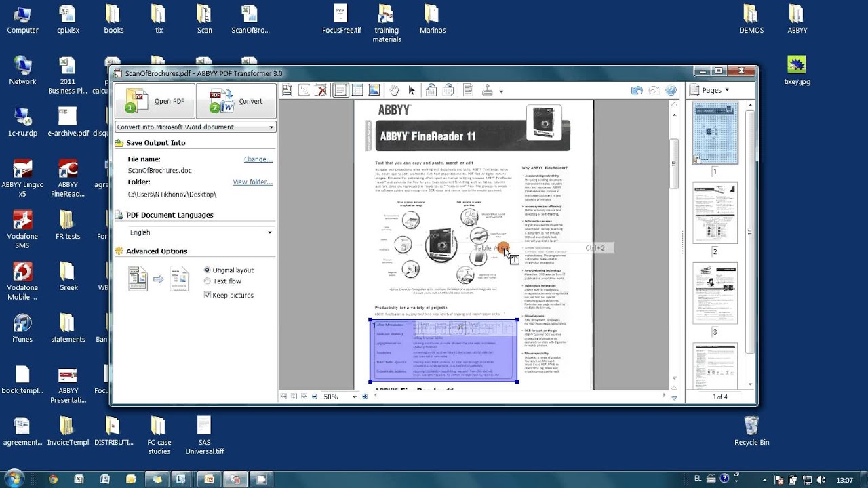Open the iTunes desktop icon

point(22,328)
